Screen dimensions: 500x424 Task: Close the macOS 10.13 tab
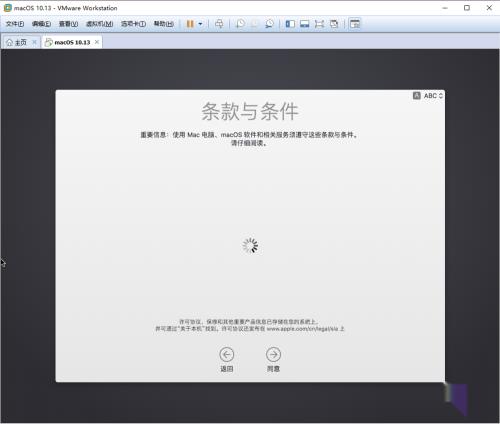click(97, 42)
